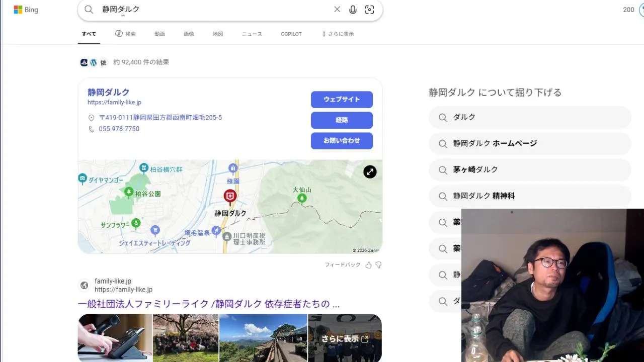Switch to the 画像 tab
This screenshot has height=362, width=644.
pyautogui.click(x=189, y=34)
